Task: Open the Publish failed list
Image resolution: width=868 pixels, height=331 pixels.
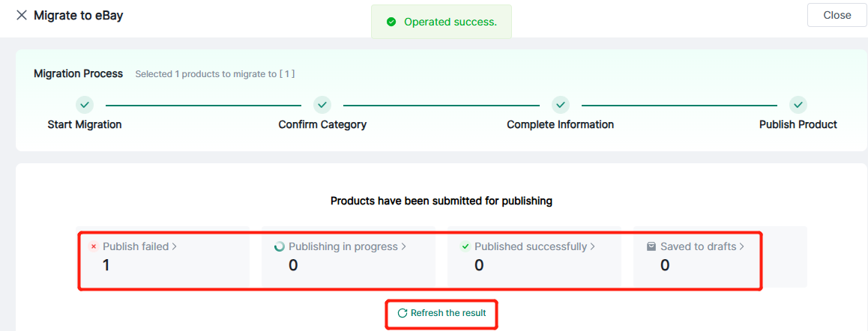Action: coord(136,246)
